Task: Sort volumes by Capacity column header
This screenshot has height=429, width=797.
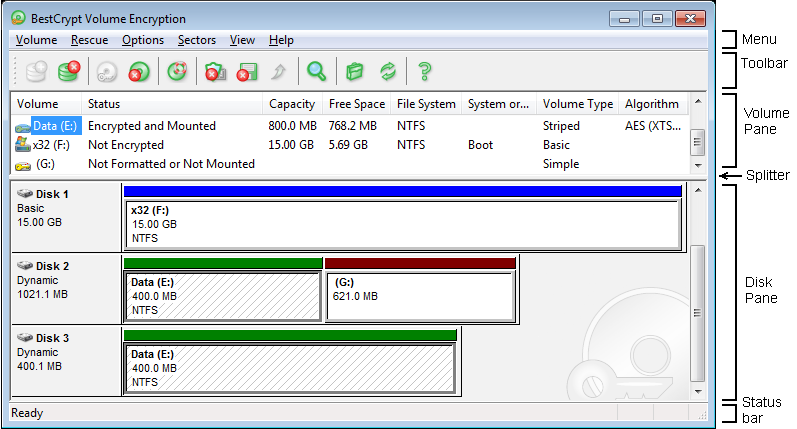Action: [292, 104]
